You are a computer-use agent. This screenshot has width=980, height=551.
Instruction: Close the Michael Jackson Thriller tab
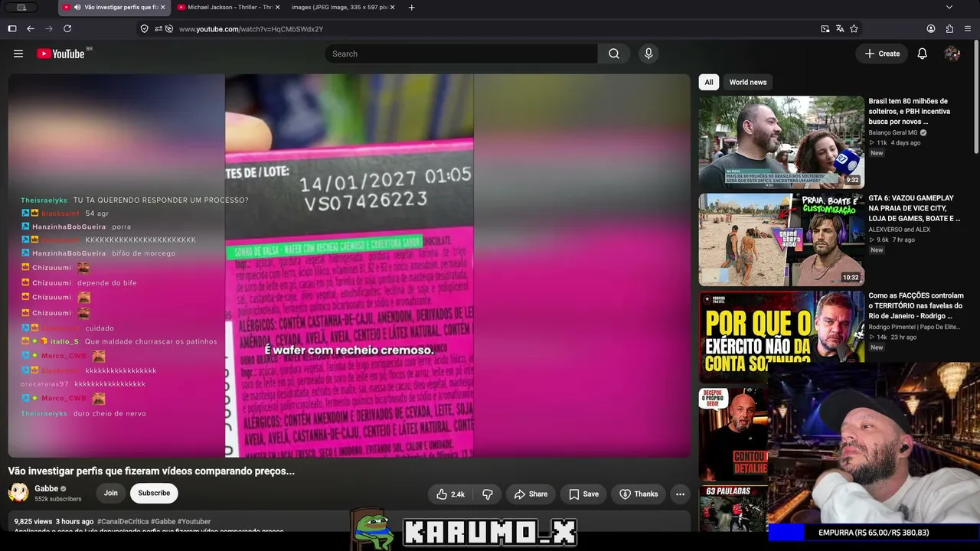point(277,7)
